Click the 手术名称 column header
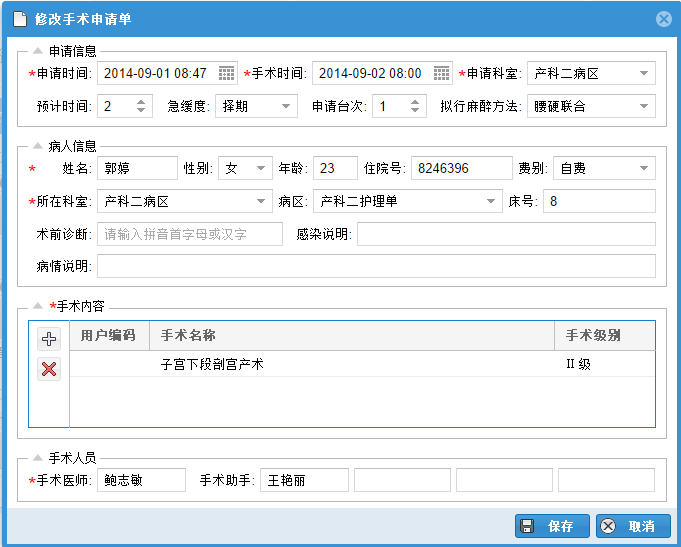This screenshot has width=681, height=547. pyautogui.click(x=352, y=335)
